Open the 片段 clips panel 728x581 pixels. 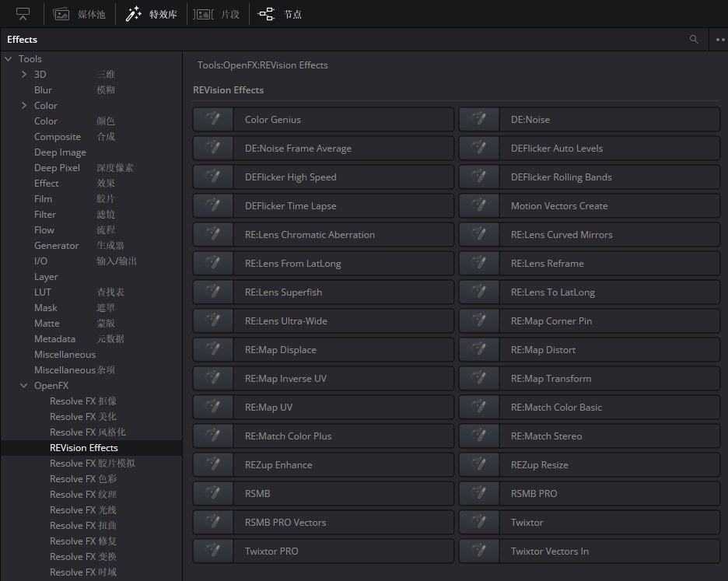216,15
